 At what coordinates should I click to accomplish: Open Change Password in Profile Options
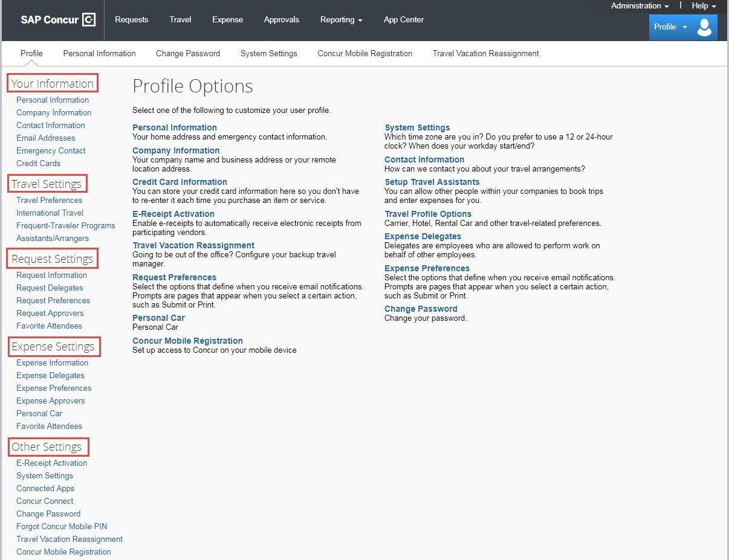421,309
